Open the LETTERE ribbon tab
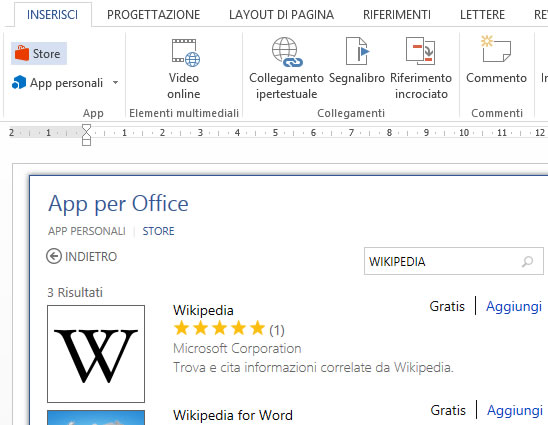This screenshot has height=425, width=548. click(x=482, y=15)
